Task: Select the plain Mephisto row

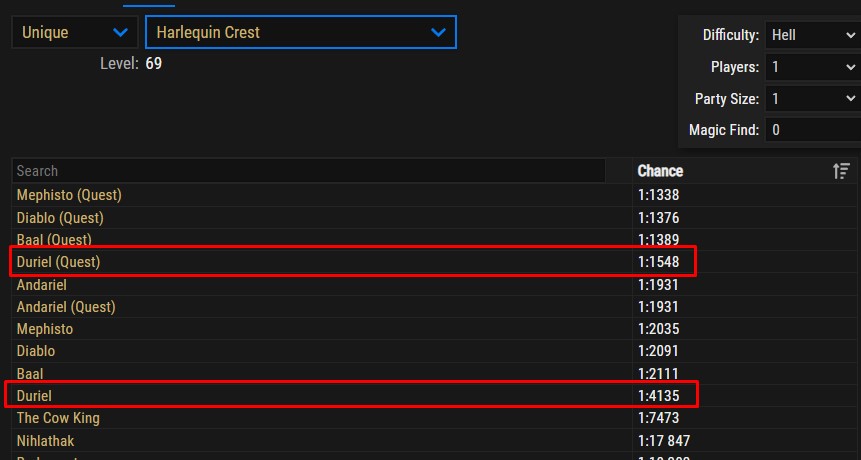Action: 434,329
